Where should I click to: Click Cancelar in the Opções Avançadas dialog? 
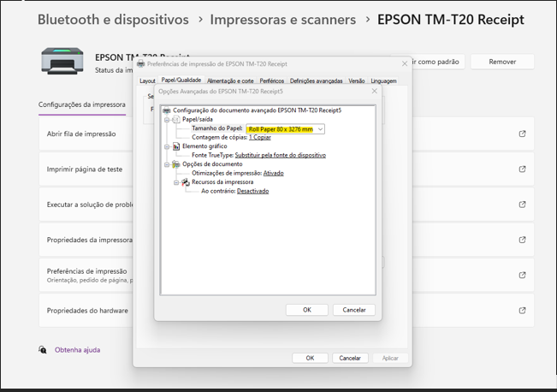(354, 310)
